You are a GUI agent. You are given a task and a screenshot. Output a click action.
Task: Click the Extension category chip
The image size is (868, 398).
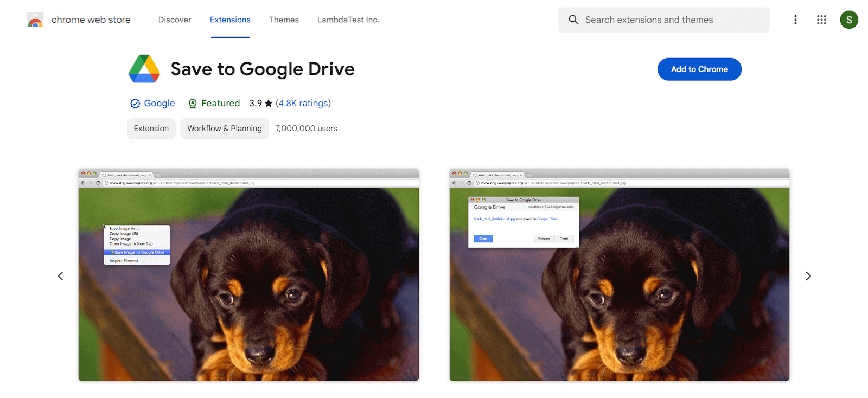tap(151, 129)
